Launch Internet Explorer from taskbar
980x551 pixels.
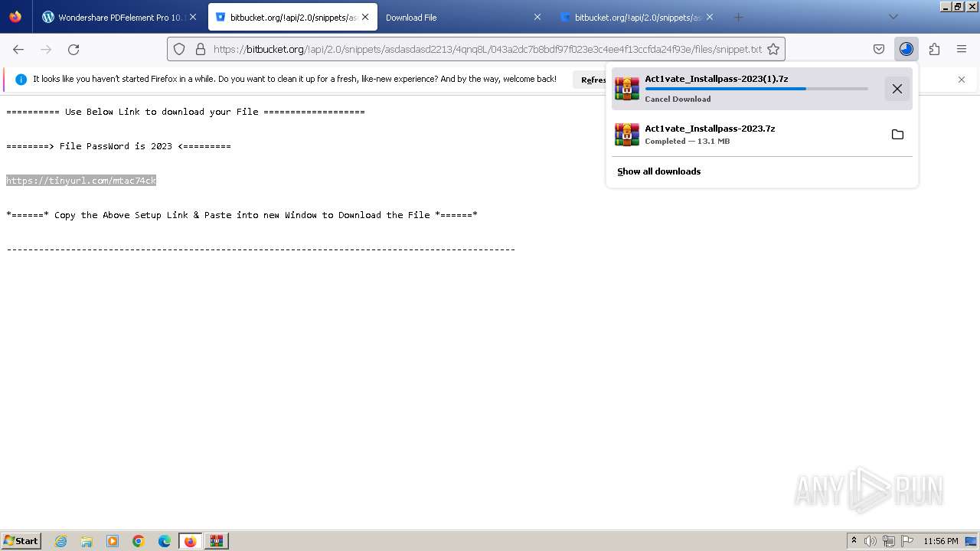tap(61, 541)
